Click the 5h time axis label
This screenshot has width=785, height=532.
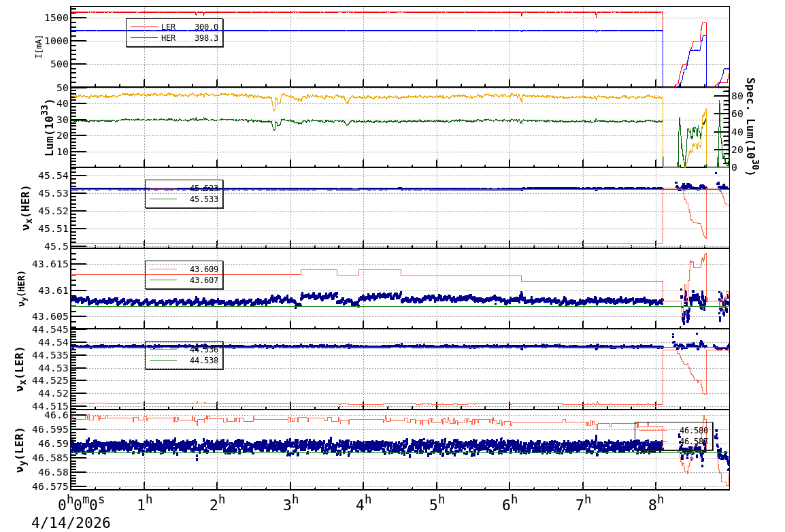tap(437, 504)
